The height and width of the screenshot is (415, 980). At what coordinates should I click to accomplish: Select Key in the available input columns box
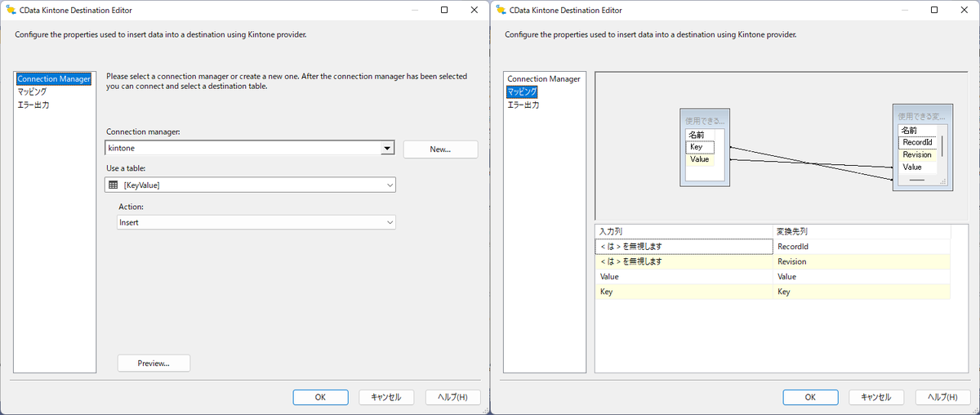coord(700,147)
